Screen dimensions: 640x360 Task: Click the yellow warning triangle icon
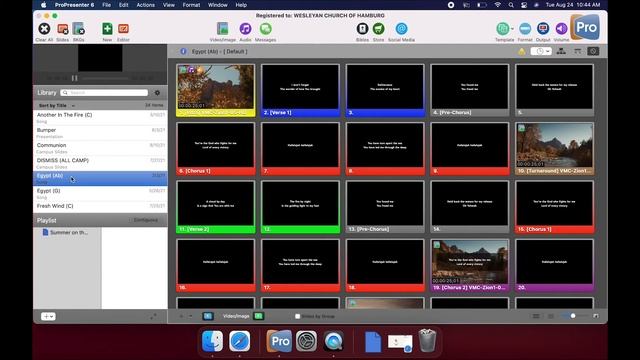[522, 51]
